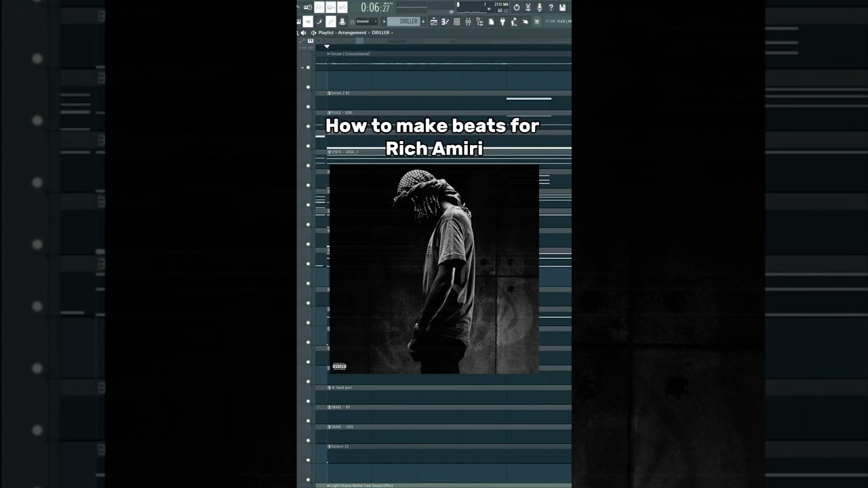Open clip menu of Pattern 19
Viewport: 868px width, 488px height.
pyautogui.click(x=329, y=447)
